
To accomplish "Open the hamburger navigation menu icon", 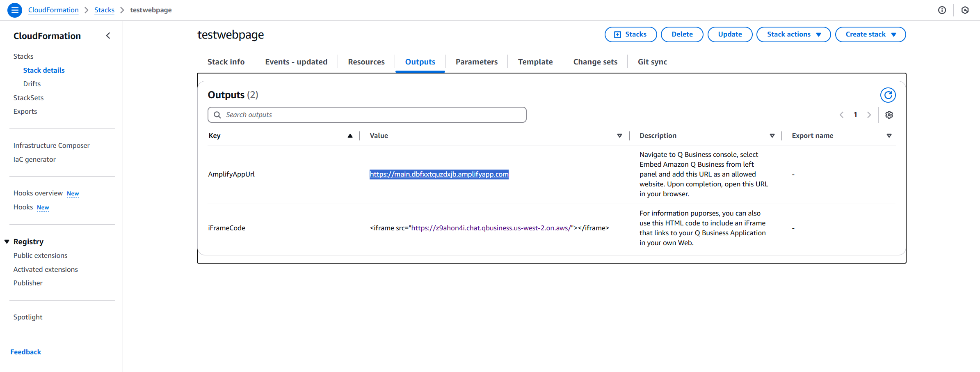I will (x=15, y=10).
